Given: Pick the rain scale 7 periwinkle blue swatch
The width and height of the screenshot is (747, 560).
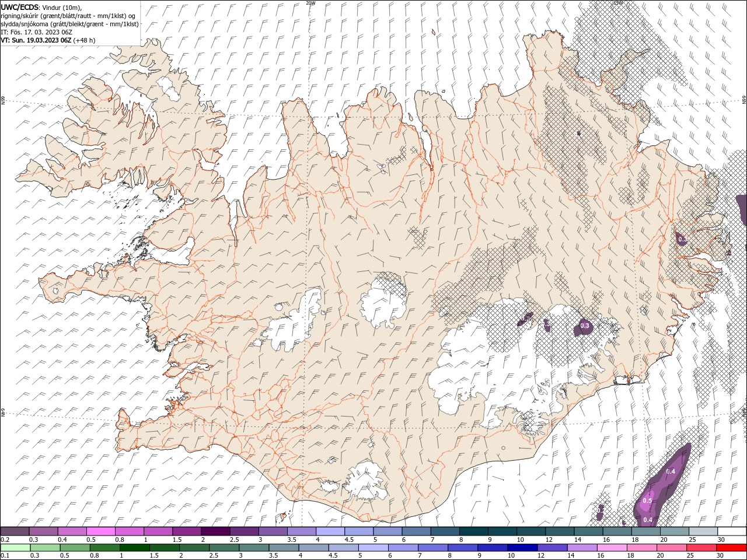Looking at the screenshot, I should (x=433, y=548).
